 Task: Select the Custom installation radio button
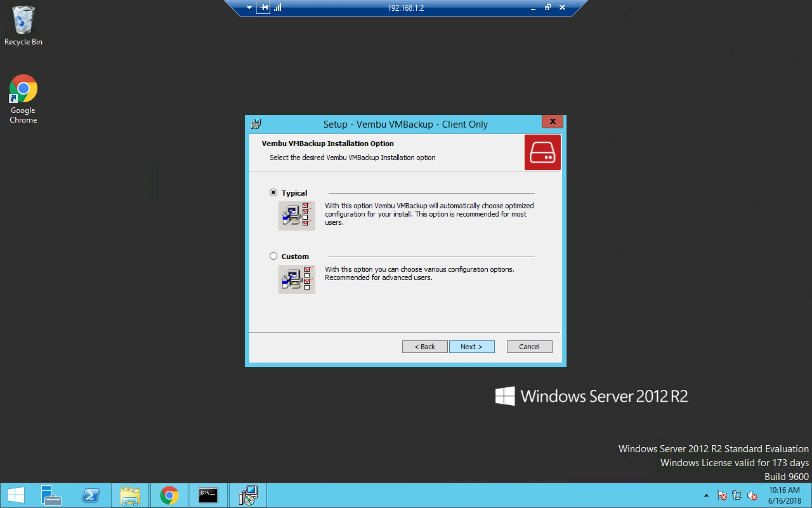(273, 256)
